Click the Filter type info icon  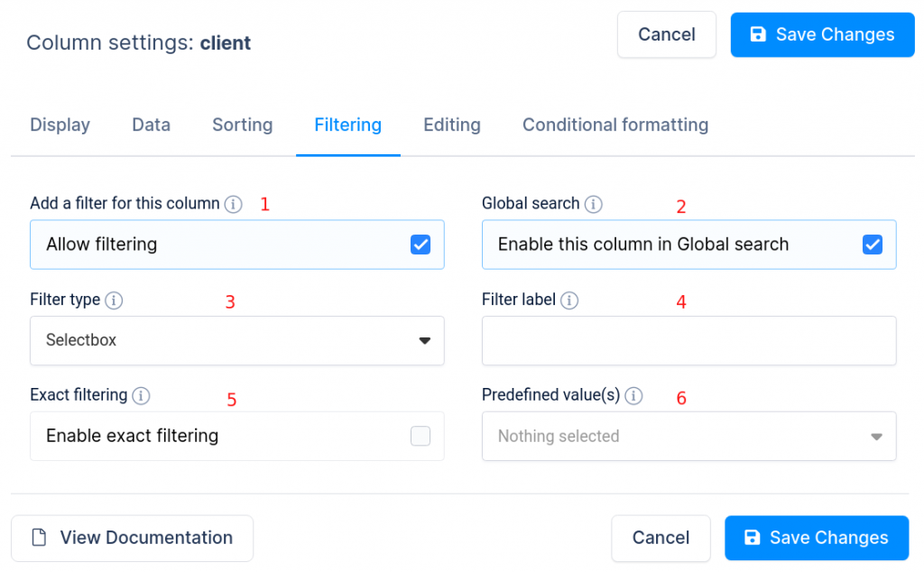[x=114, y=300]
